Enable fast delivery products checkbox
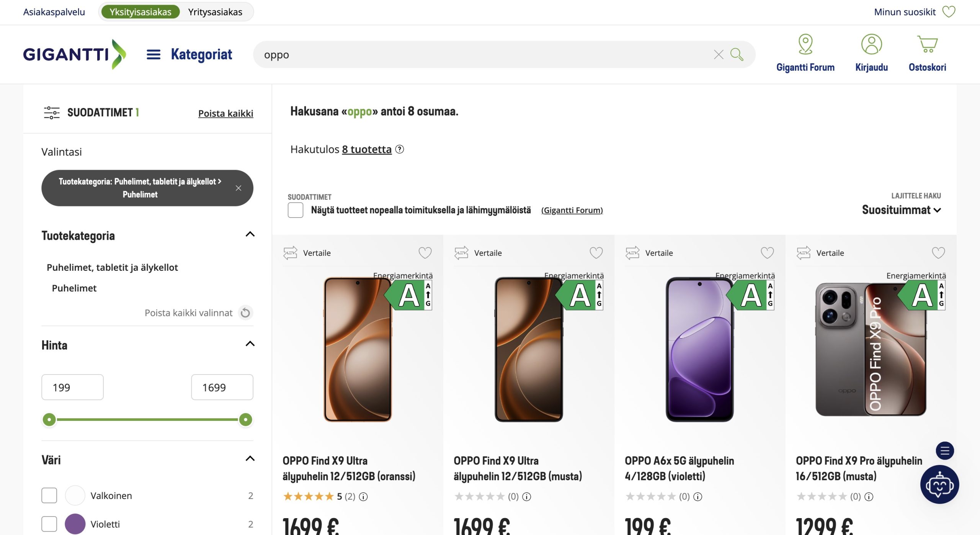The width and height of the screenshot is (980, 535). pos(296,210)
